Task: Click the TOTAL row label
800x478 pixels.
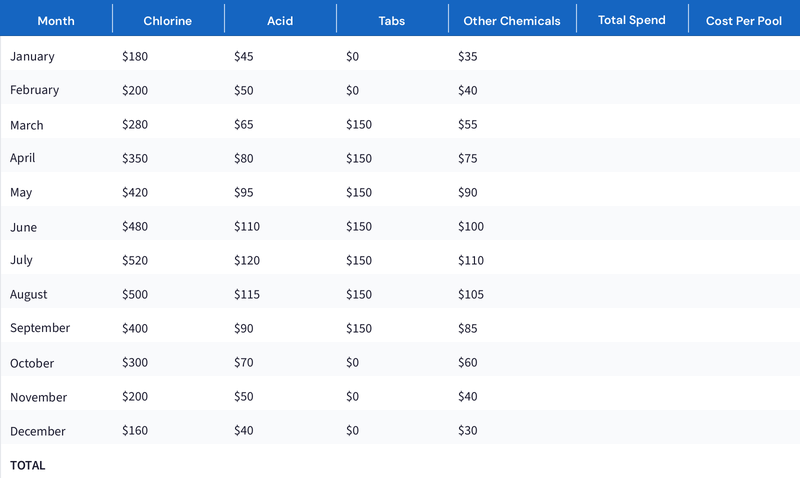Action: [x=28, y=465]
